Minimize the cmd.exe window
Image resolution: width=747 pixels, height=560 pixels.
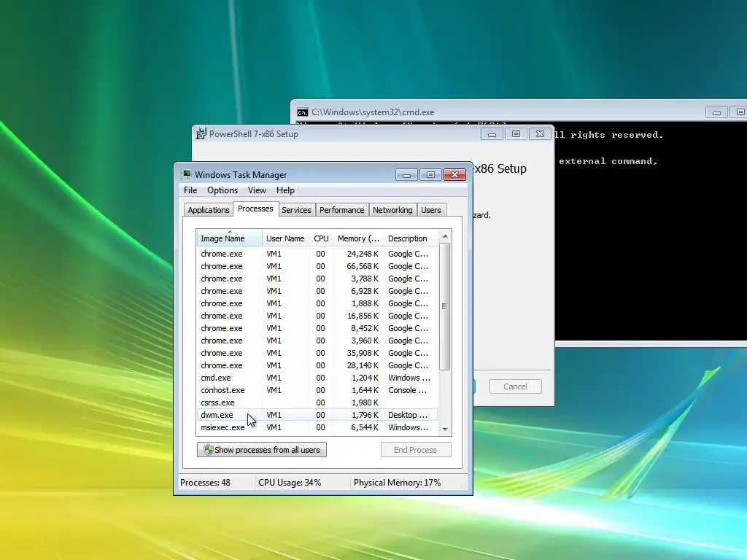tap(716, 112)
